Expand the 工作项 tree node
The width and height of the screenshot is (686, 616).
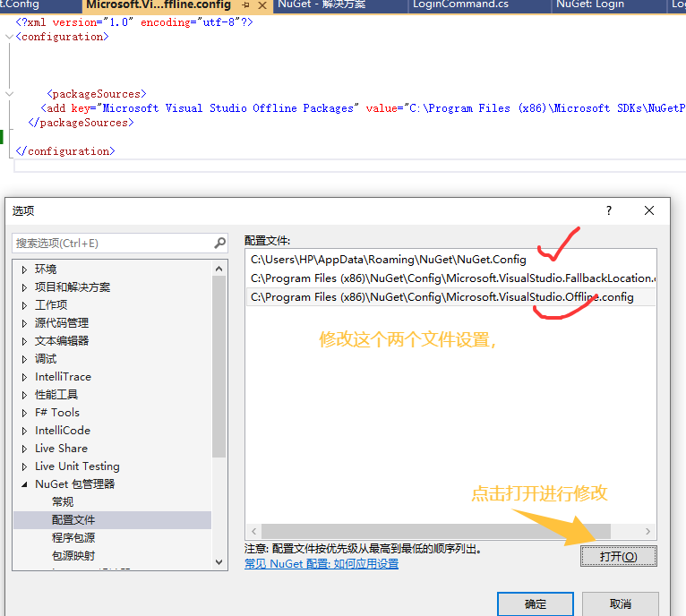24,305
